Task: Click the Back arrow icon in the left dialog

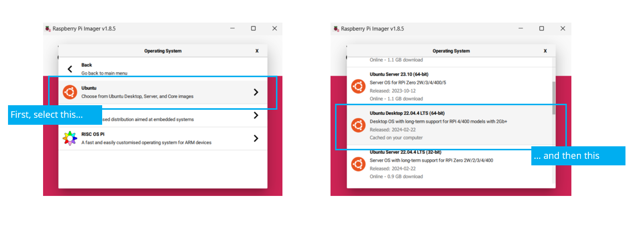Action: tap(70, 69)
